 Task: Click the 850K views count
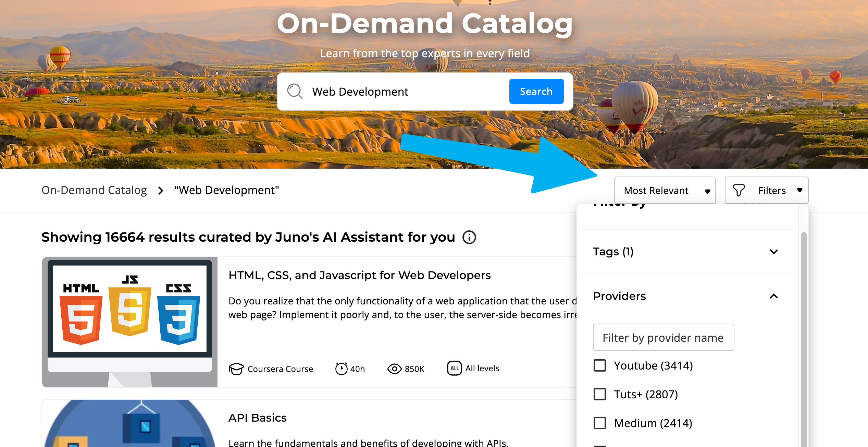point(414,369)
